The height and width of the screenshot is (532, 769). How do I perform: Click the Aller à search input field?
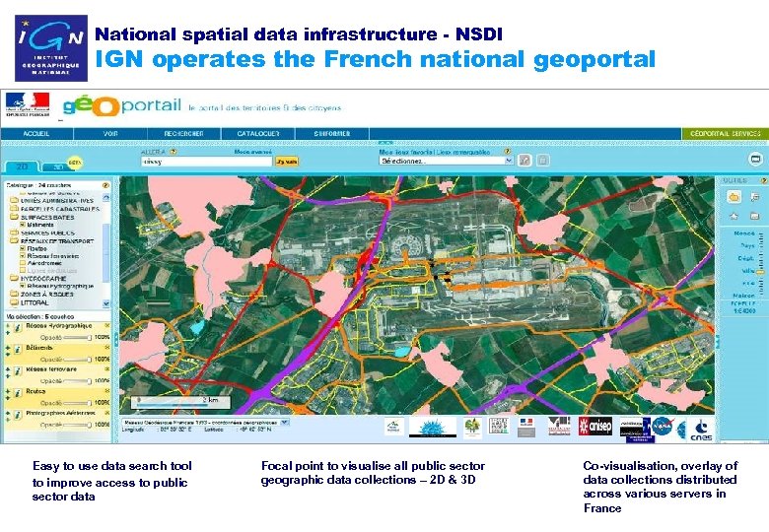click(206, 162)
